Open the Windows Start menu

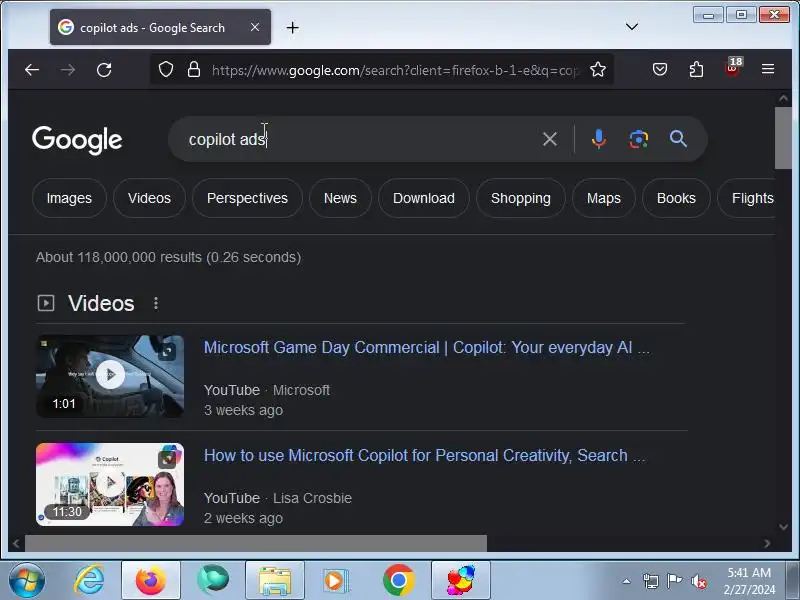coord(27,581)
